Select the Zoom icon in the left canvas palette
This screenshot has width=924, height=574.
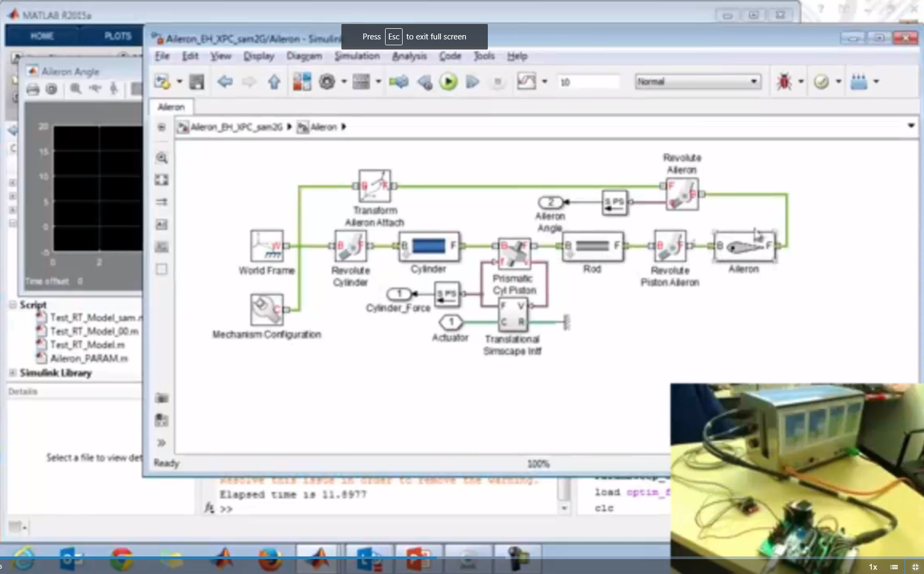(161, 158)
